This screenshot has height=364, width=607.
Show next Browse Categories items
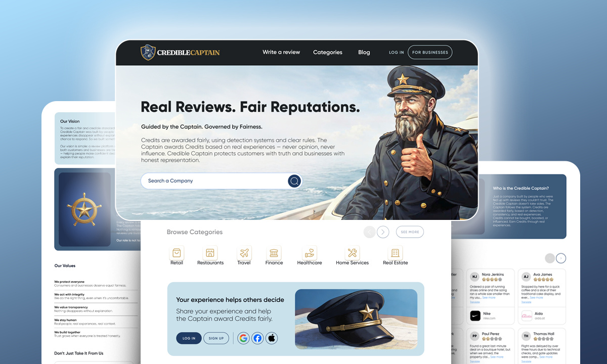click(x=383, y=232)
